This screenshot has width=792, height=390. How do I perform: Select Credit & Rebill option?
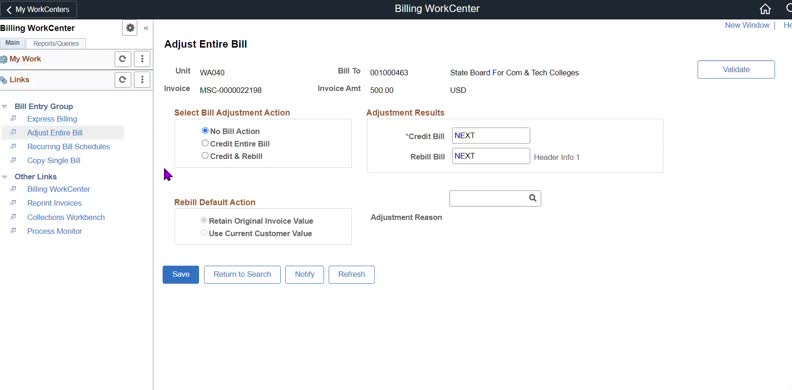click(x=205, y=156)
